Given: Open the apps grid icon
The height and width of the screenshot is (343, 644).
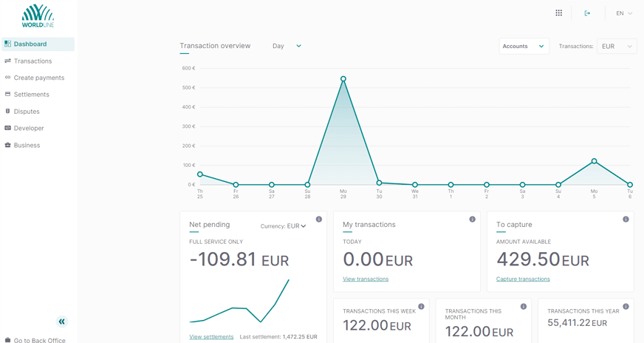Looking at the screenshot, I should pos(558,13).
